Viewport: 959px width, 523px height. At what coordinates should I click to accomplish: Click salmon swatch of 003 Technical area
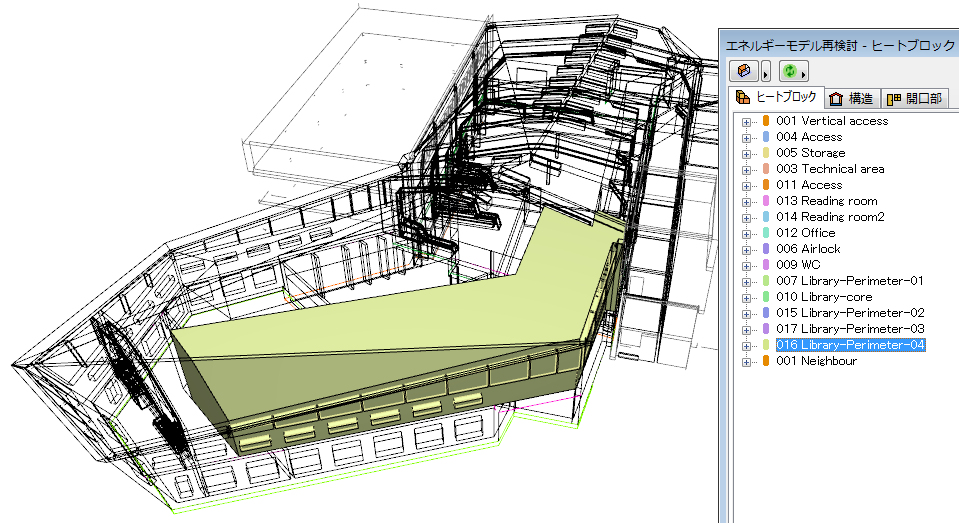(x=766, y=168)
